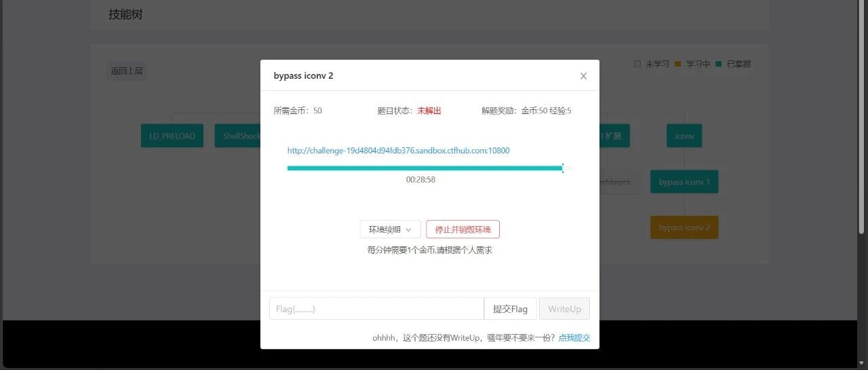Select the iconv skill node

684,136
